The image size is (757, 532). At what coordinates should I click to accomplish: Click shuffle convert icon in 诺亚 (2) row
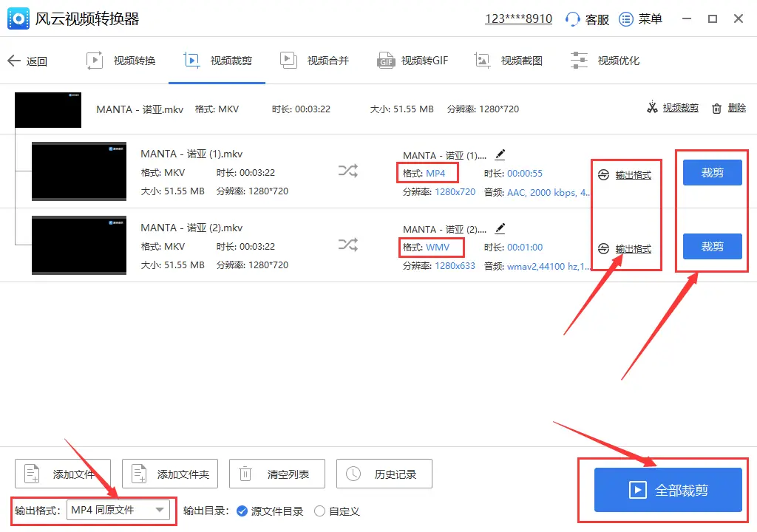point(347,245)
